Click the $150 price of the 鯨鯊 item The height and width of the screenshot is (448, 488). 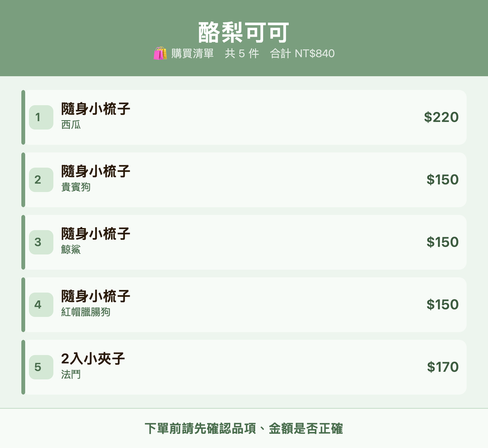click(x=442, y=242)
